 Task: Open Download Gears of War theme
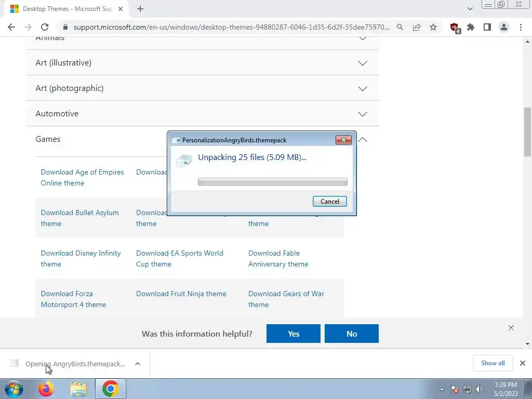[286, 299]
